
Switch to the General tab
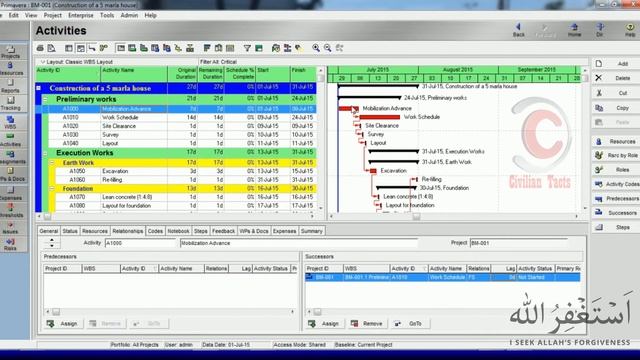pos(49,231)
